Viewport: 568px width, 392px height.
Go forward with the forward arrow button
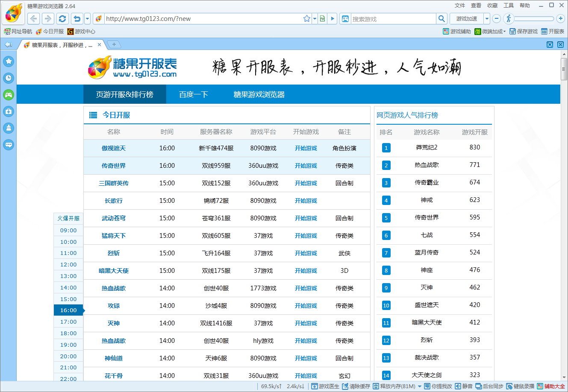pyautogui.click(x=48, y=18)
